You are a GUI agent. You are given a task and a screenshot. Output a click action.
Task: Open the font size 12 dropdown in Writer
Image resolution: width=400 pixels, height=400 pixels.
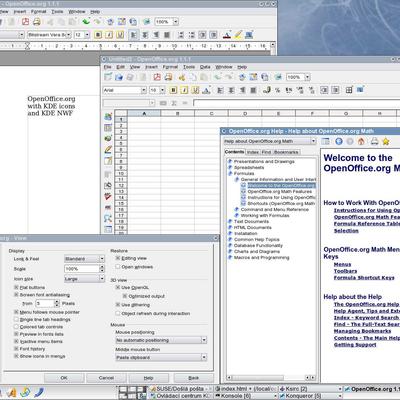87,35
